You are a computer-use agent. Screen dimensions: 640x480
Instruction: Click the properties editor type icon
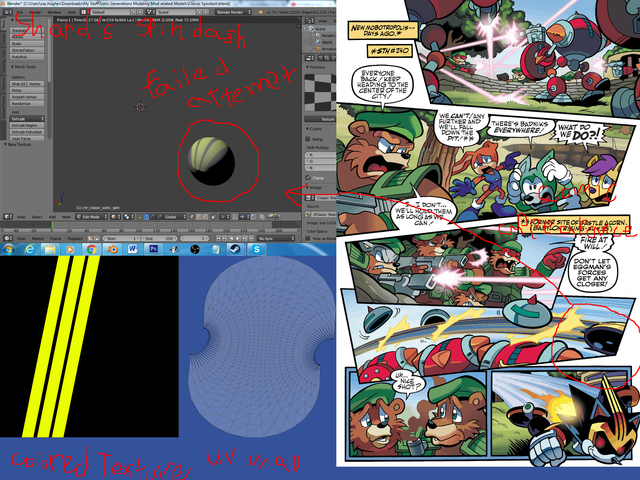(x=309, y=58)
